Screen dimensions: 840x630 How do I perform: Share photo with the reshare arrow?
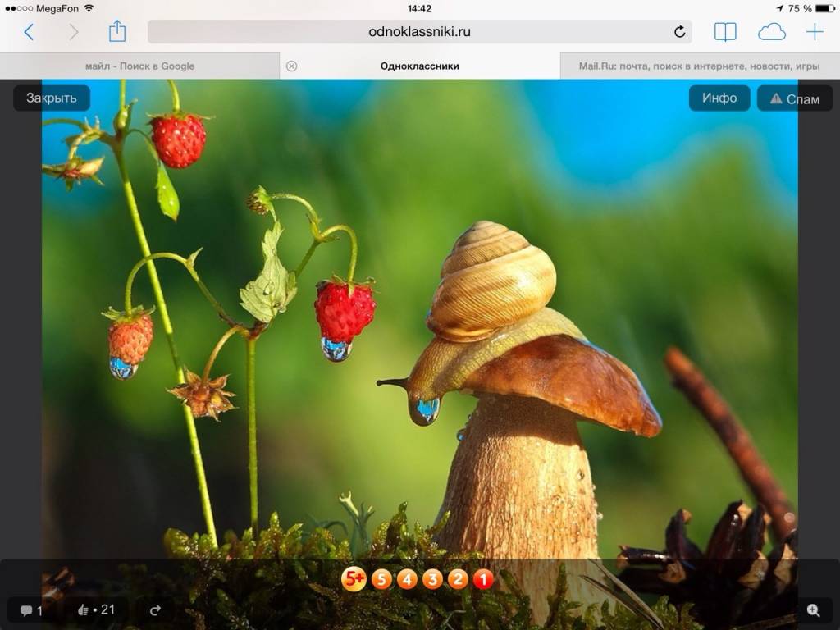coord(154,609)
